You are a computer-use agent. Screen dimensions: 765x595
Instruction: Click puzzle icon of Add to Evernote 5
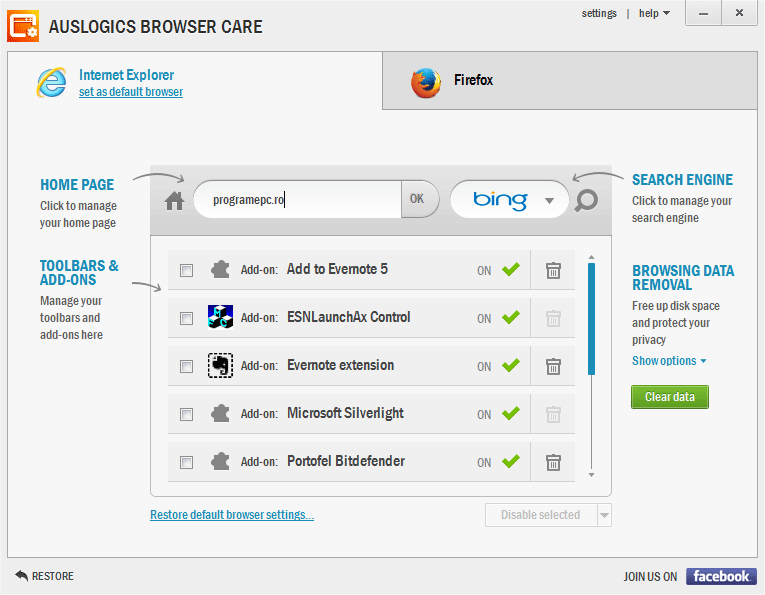click(220, 269)
